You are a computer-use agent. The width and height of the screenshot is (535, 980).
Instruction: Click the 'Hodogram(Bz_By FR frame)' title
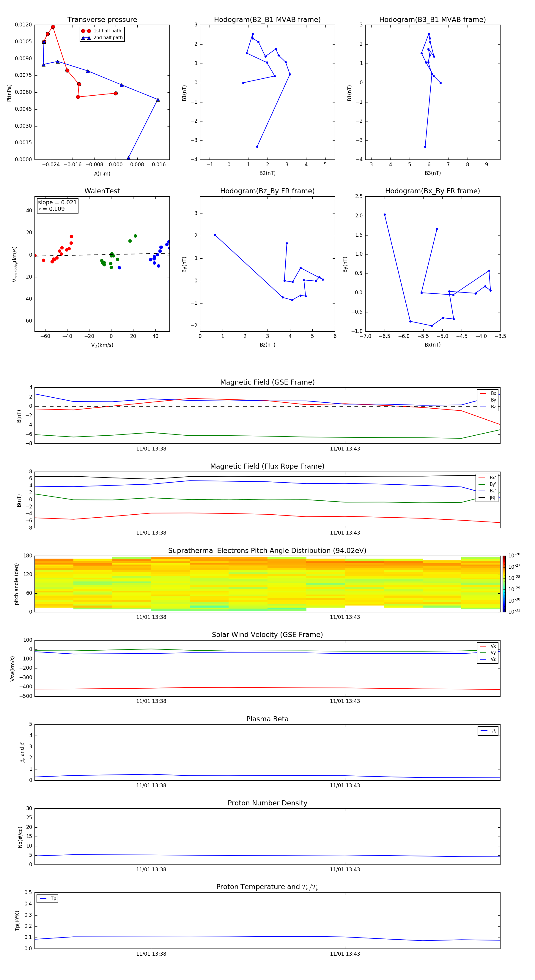click(x=267, y=191)
